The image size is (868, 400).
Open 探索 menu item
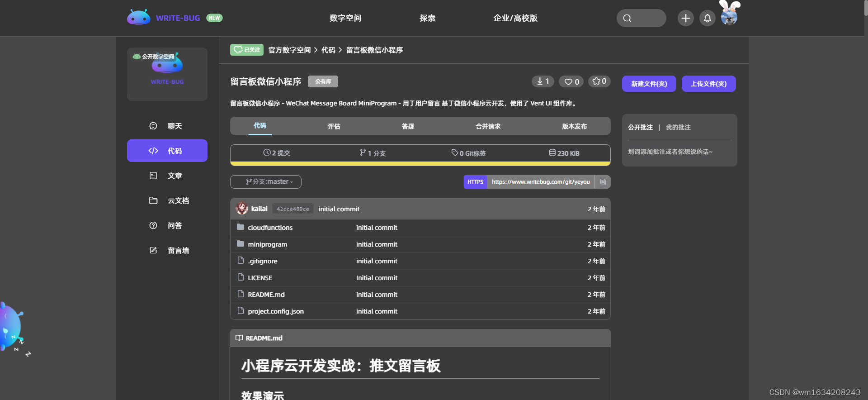(427, 18)
